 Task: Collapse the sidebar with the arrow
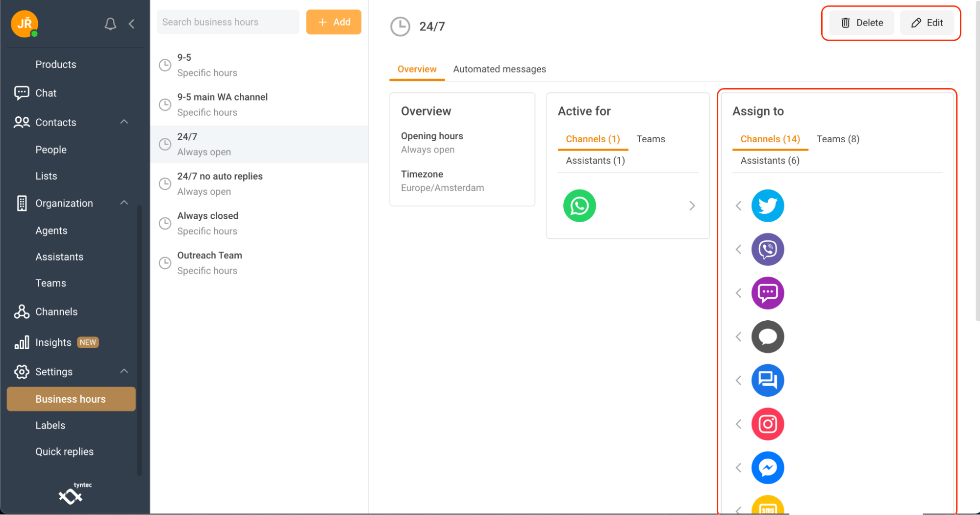131,24
